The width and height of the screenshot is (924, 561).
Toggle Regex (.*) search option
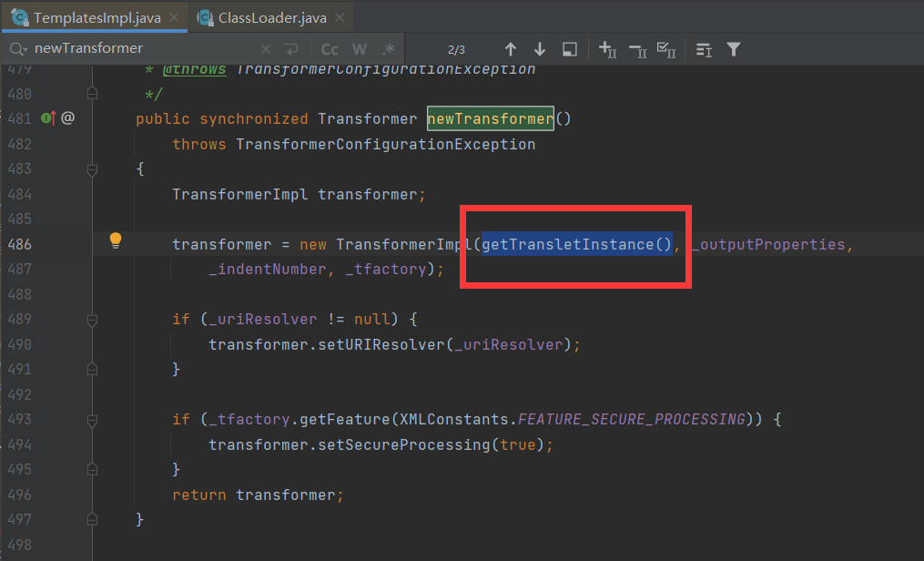pos(389,49)
